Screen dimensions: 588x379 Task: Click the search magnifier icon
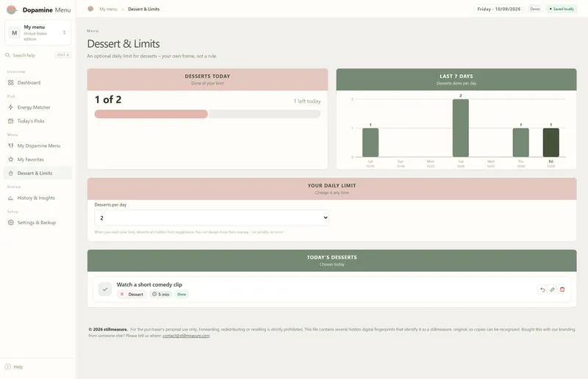tap(7, 55)
